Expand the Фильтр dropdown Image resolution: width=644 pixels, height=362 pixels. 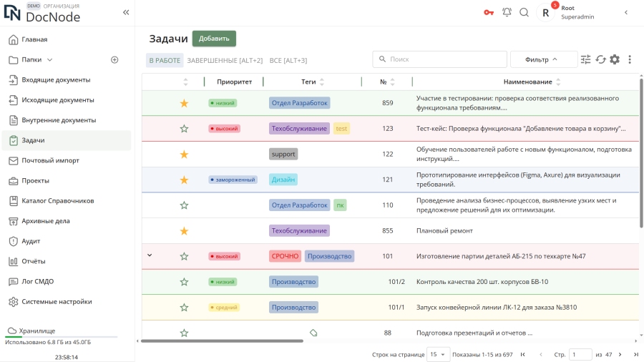pos(544,59)
